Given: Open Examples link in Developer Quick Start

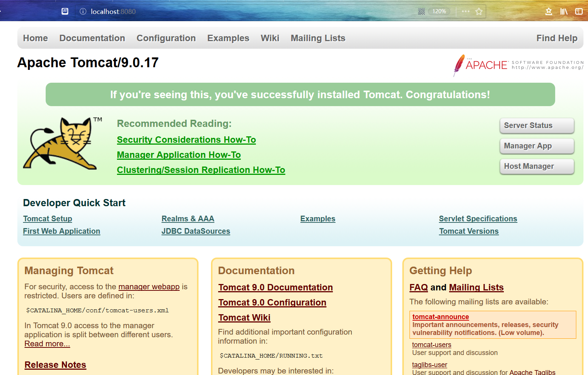Looking at the screenshot, I should (318, 219).
